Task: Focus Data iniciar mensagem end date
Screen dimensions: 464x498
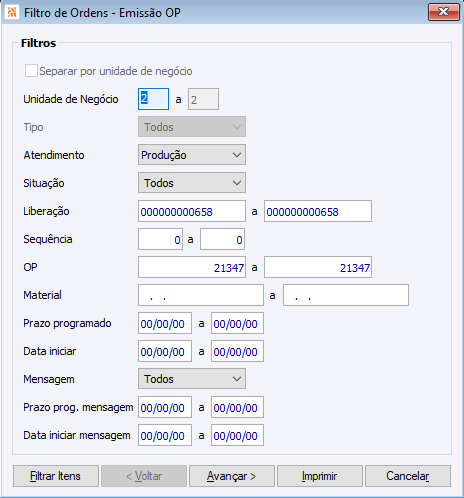Action: (x=237, y=435)
